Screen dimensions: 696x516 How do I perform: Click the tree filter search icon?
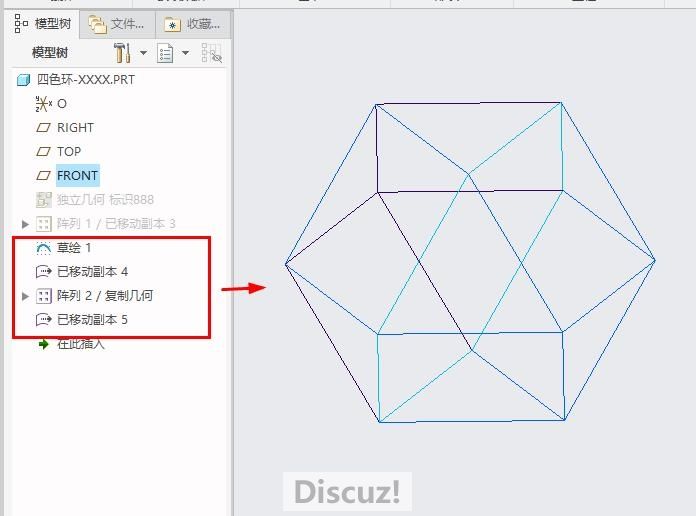point(212,53)
